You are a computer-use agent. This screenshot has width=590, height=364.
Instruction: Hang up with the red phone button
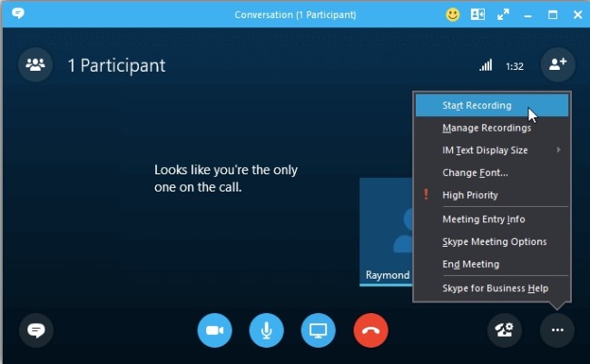370,330
